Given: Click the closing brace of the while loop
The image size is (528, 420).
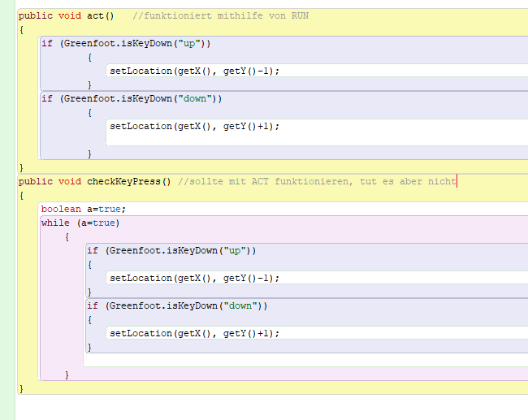Looking at the screenshot, I should coord(67,375).
